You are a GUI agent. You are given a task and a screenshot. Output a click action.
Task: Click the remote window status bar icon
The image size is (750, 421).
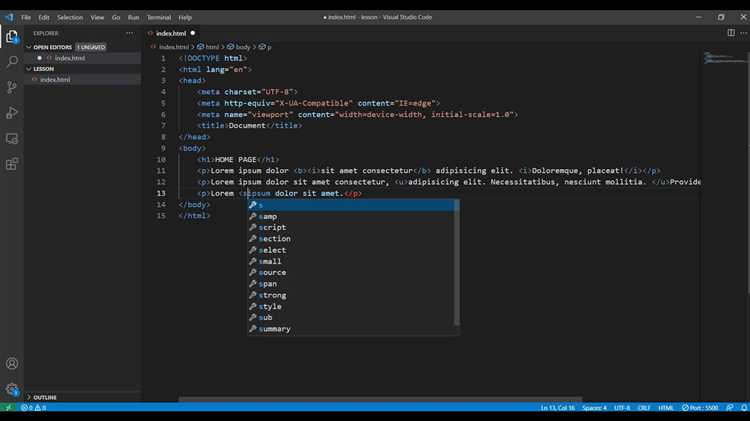(8, 408)
